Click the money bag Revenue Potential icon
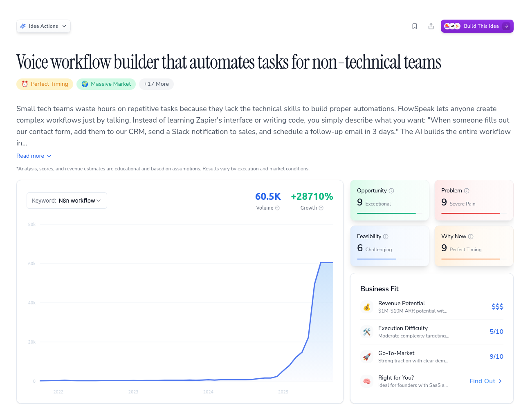The height and width of the screenshot is (420, 530). pyautogui.click(x=367, y=307)
